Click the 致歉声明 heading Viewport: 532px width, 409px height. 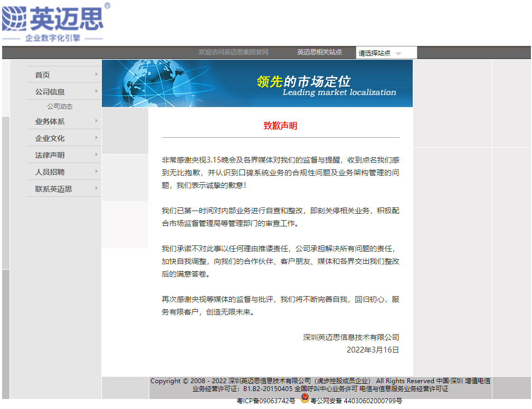tap(280, 126)
